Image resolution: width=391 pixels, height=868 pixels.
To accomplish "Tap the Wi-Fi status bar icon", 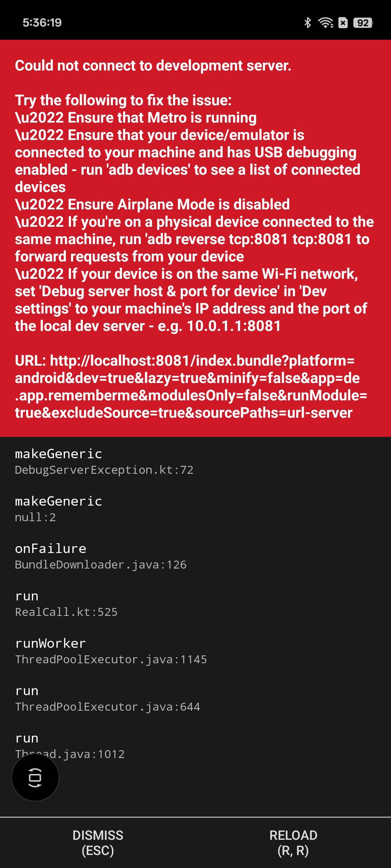I will point(325,23).
